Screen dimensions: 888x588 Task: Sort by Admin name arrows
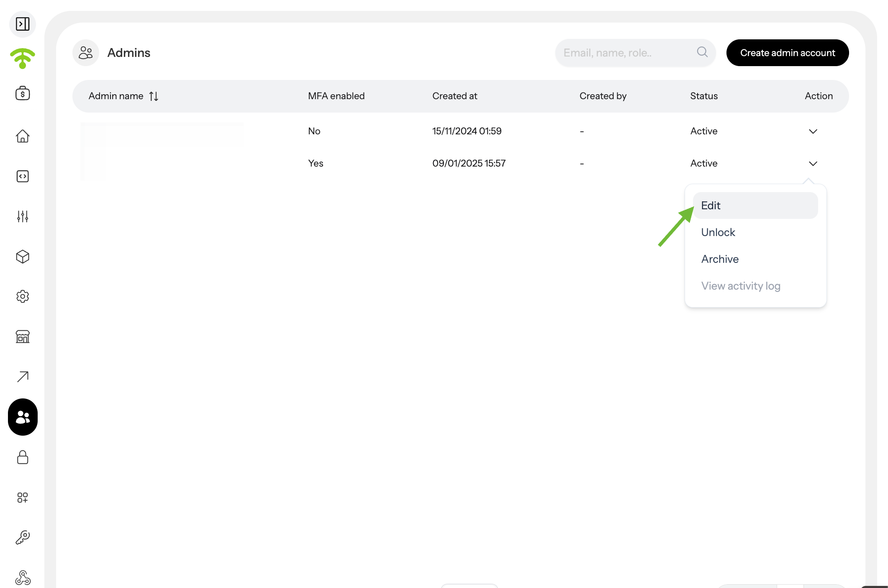(154, 96)
